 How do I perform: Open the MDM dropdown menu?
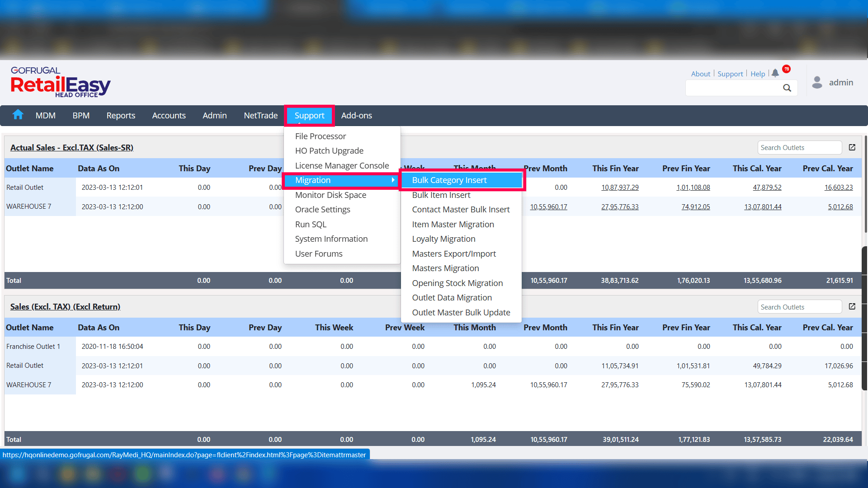pyautogui.click(x=46, y=116)
